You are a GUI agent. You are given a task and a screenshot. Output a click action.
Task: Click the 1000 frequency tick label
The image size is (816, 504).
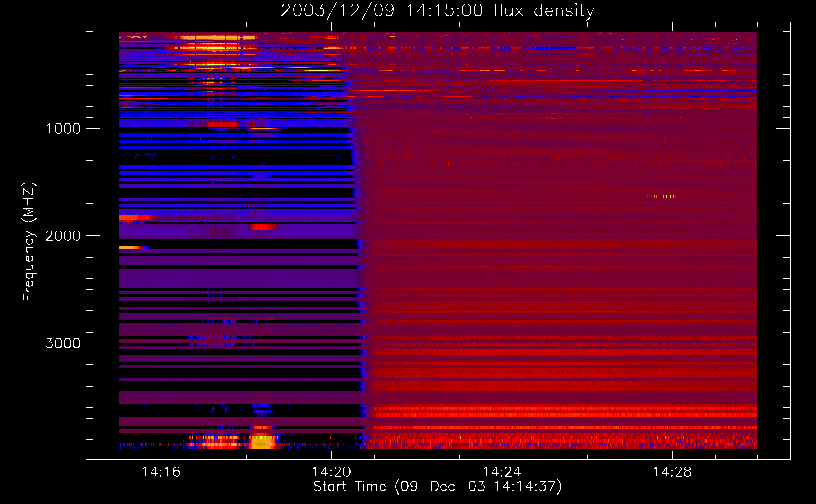(x=63, y=129)
